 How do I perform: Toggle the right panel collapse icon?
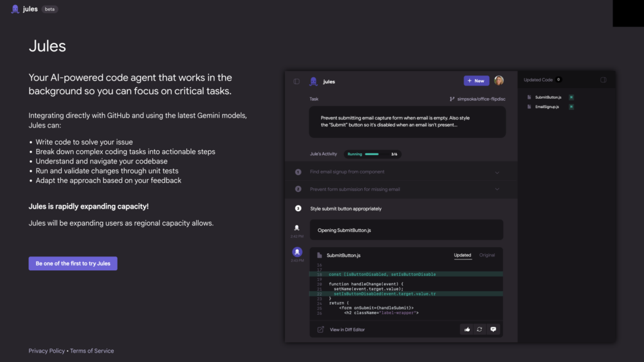pyautogui.click(x=603, y=80)
